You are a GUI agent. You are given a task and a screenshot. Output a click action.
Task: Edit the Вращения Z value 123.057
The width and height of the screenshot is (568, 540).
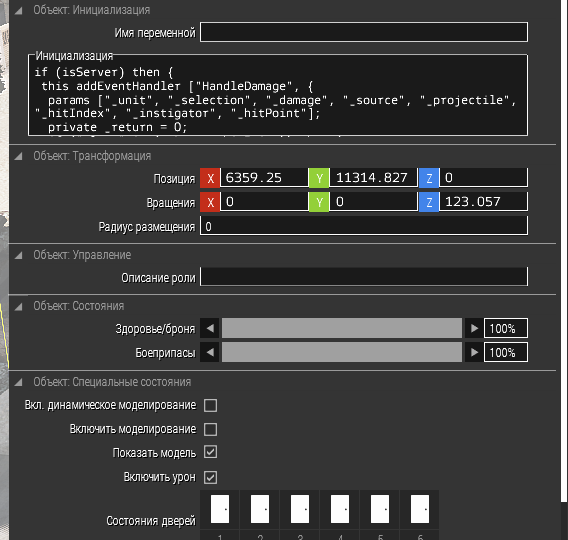[484, 201]
